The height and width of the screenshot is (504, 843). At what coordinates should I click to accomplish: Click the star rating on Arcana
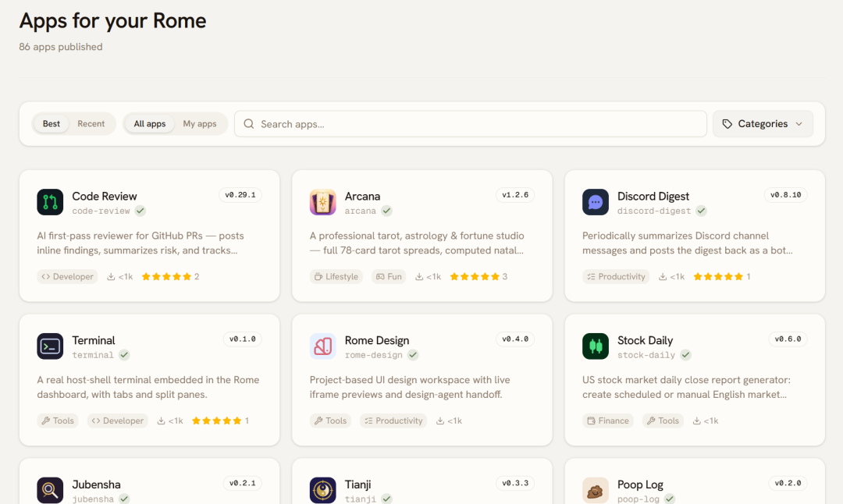[x=475, y=277]
